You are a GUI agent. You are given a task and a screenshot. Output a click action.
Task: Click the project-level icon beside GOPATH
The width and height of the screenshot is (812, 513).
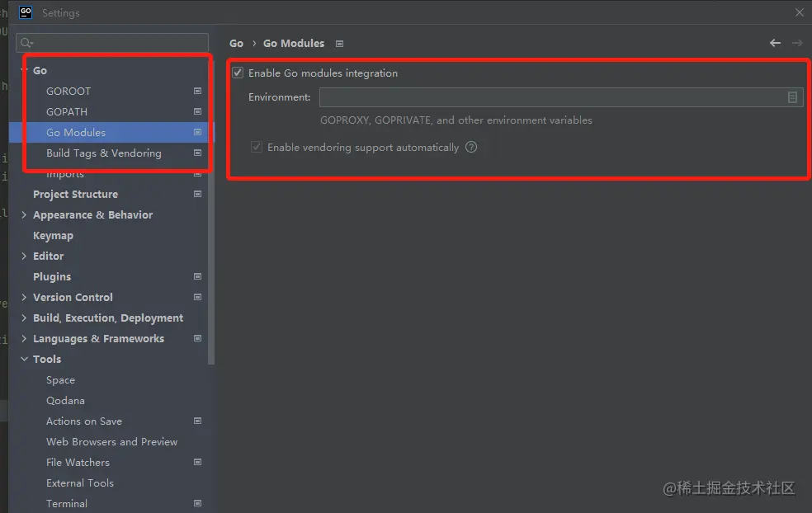point(197,112)
